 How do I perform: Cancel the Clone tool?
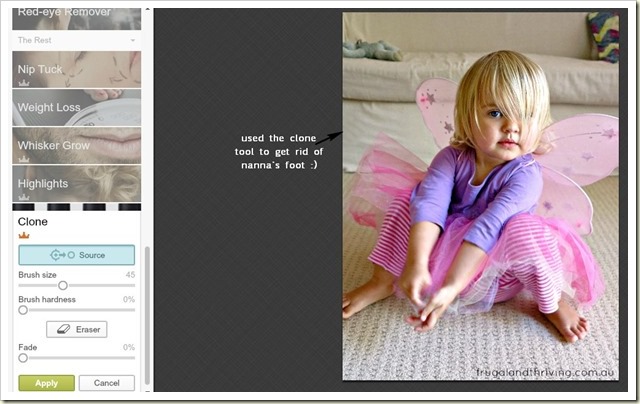[x=107, y=383]
